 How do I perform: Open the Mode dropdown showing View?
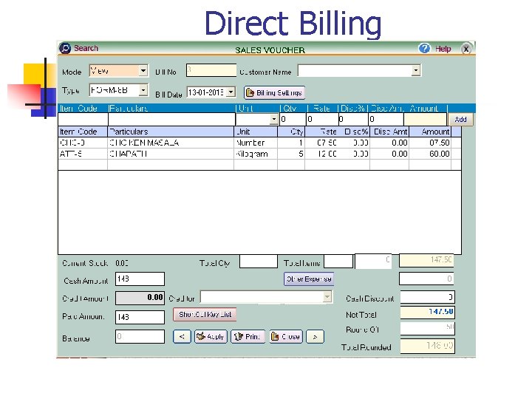pos(143,71)
